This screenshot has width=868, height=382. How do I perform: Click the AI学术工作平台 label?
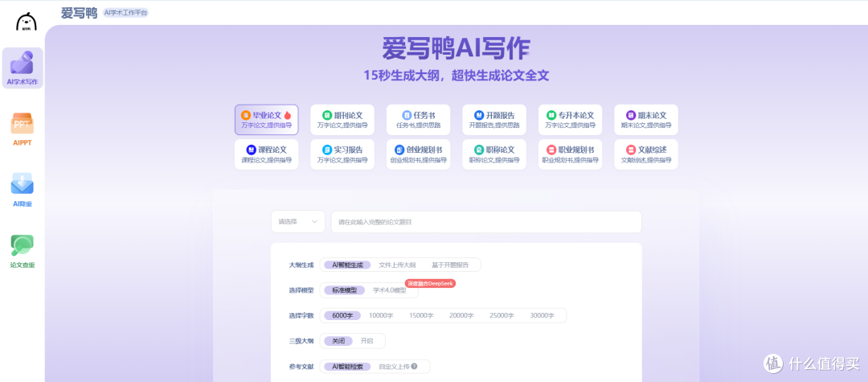point(125,12)
